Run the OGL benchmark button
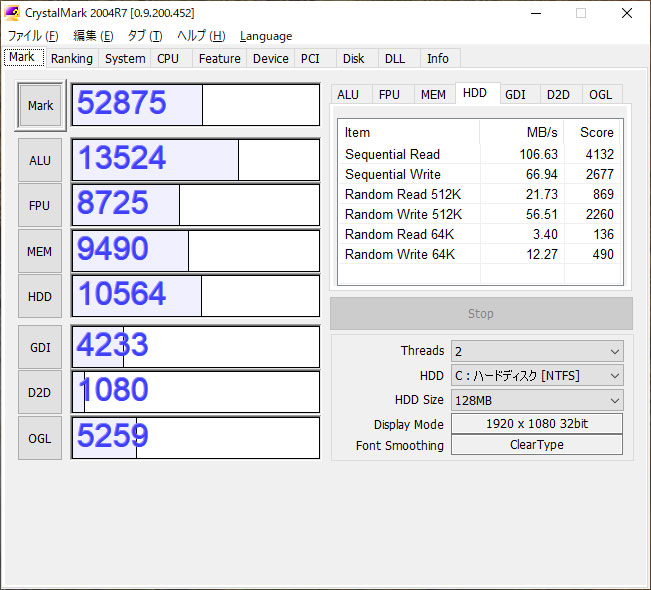 (40, 438)
